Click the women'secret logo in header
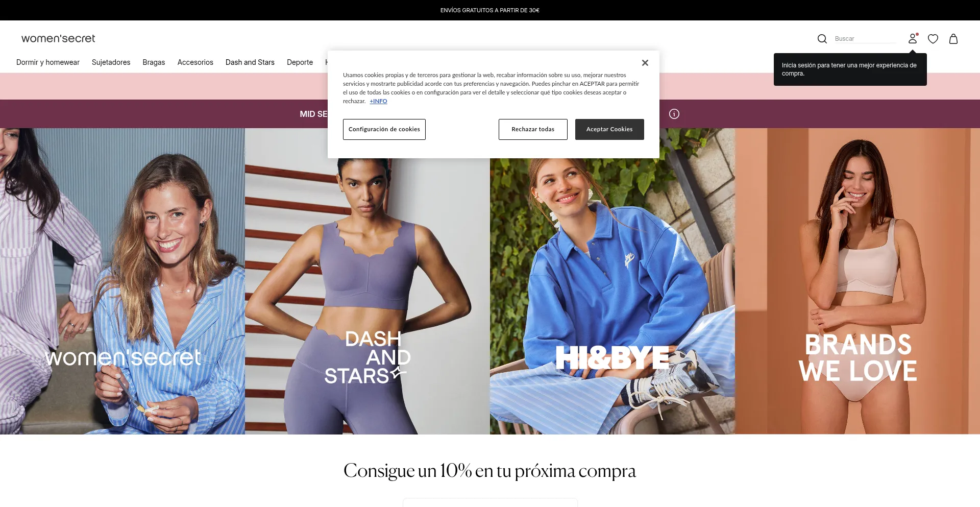 click(58, 38)
